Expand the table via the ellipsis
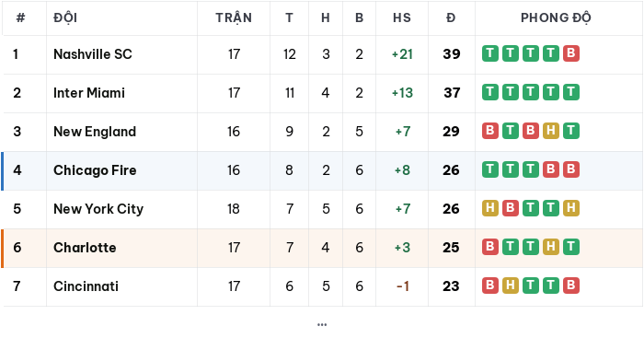This screenshot has width=644, height=338. click(x=322, y=325)
